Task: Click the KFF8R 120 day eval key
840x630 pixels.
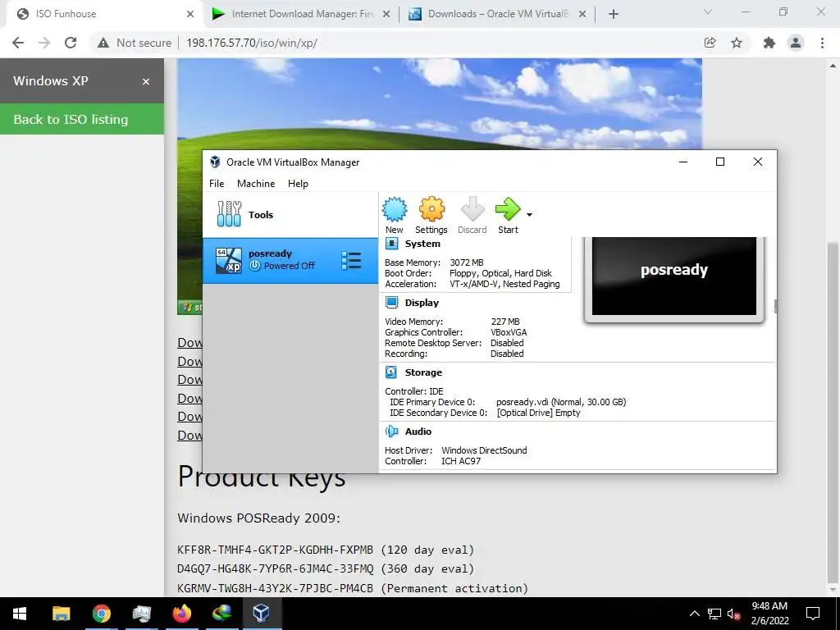Action: [275, 550]
